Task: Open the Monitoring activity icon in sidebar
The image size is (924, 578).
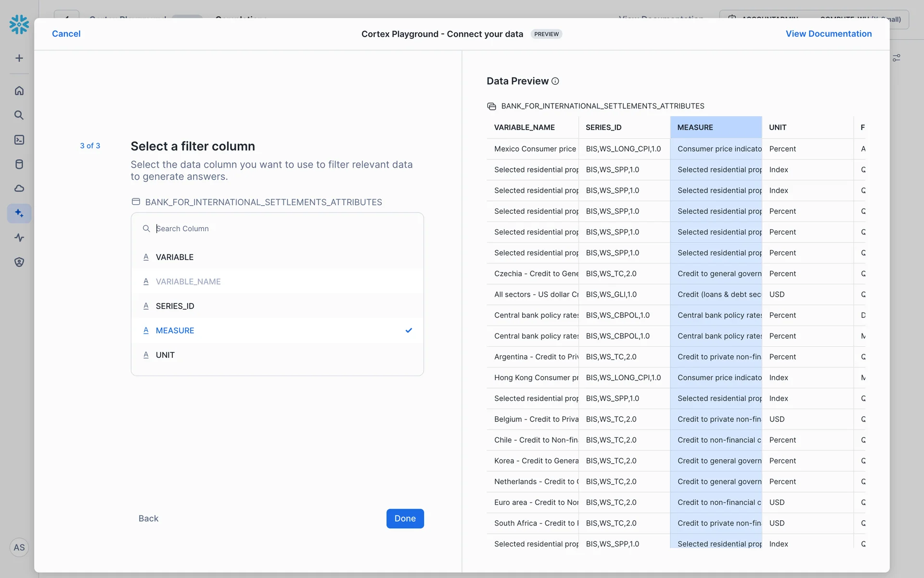Action: (x=19, y=237)
